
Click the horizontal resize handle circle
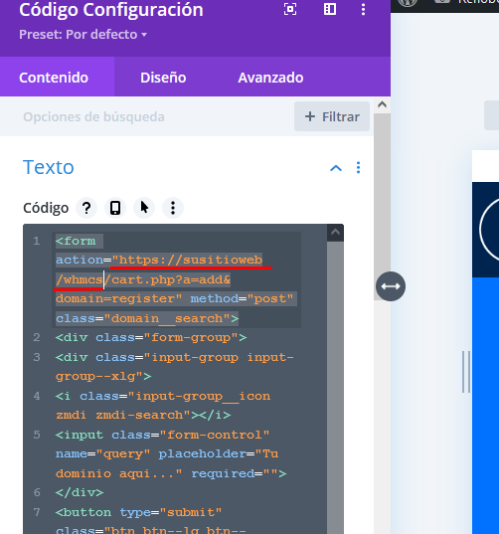(x=390, y=286)
